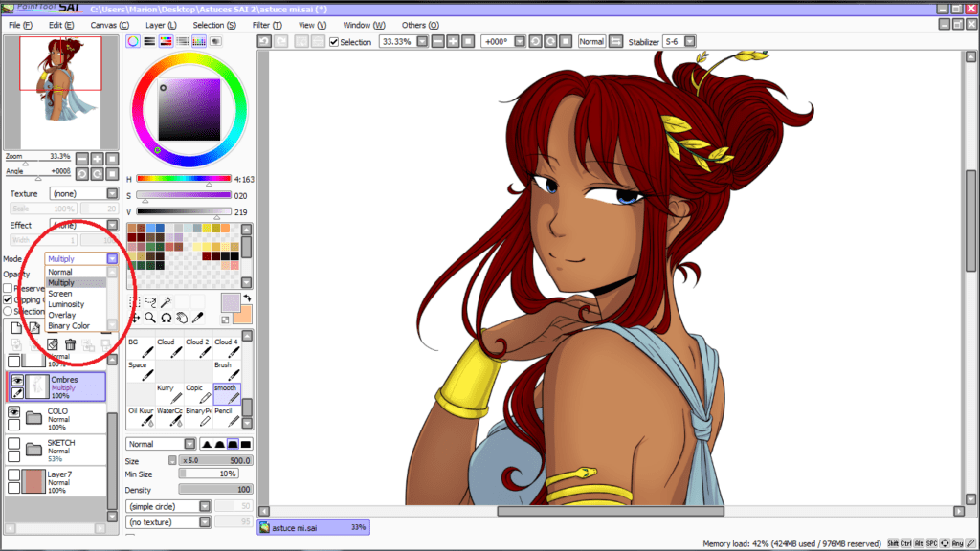Viewport: 980px width, 551px height.
Task: Click the navigator thumbnail preview
Action: click(x=60, y=93)
